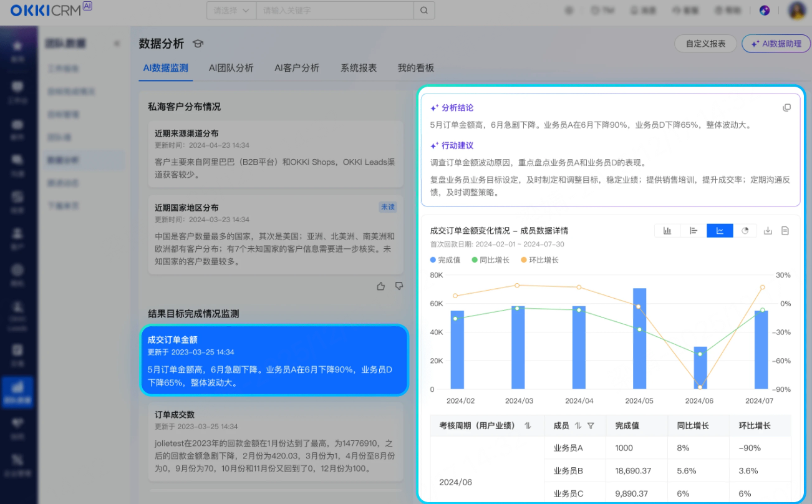
Task: Click the search magnifier button
Action: pyautogui.click(x=424, y=11)
